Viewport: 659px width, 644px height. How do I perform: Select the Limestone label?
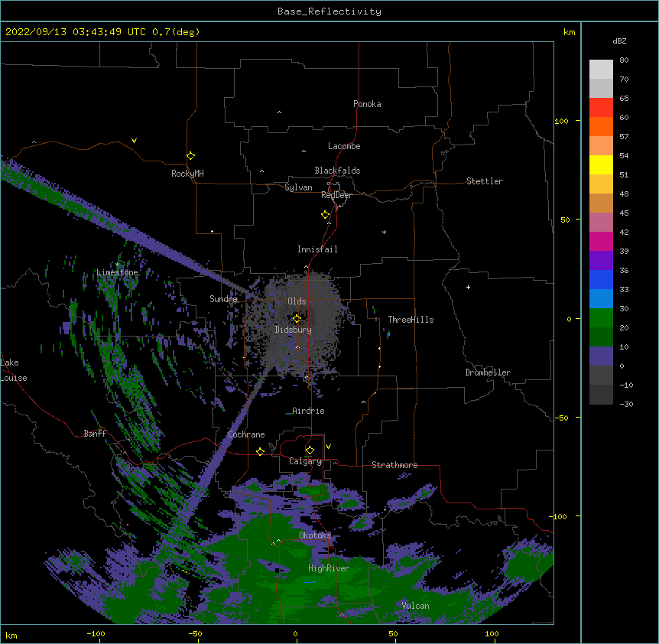click(x=117, y=272)
